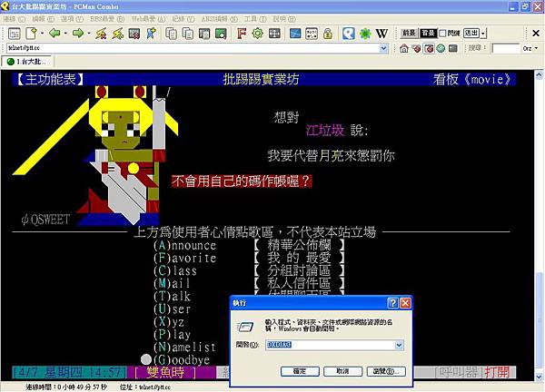This screenshot has height=392, width=545.
Task: Click the black terminal icon beside the globe
Action: pos(452,48)
